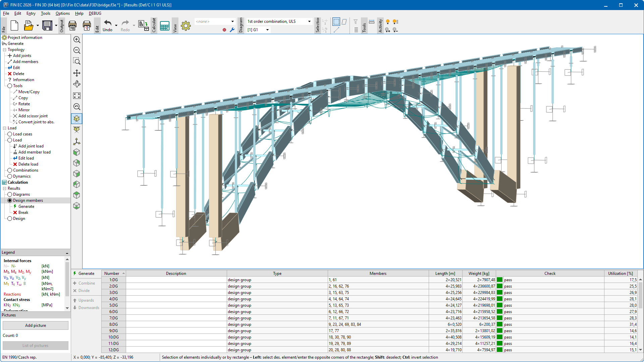Screen dimensions: 644x362
Task: Click the fit view to window icon
Action: pos(77,96)
